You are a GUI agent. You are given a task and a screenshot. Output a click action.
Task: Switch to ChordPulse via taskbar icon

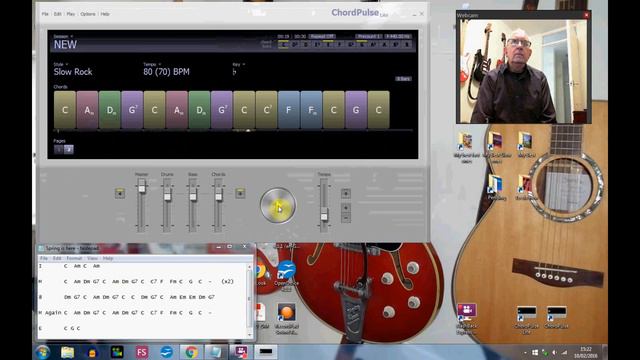point(266,352)
